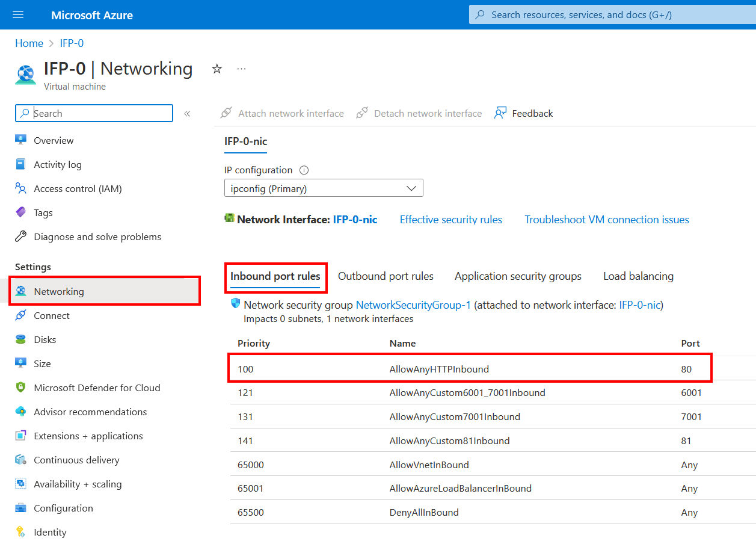756x544 pixels.
Task: Click the Priority column header
Action: [254, 343]
